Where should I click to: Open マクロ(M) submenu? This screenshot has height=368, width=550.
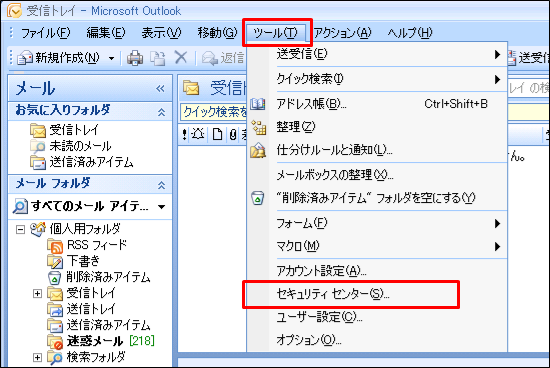pyautogui.click(x=377, y=246)
